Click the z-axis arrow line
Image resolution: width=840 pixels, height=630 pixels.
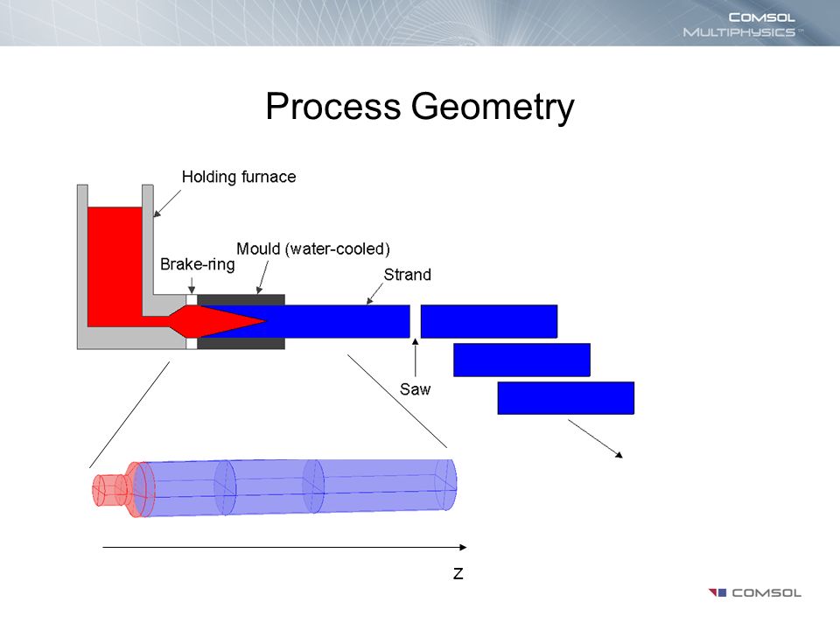pyautogui.click(x=284, y=547)
